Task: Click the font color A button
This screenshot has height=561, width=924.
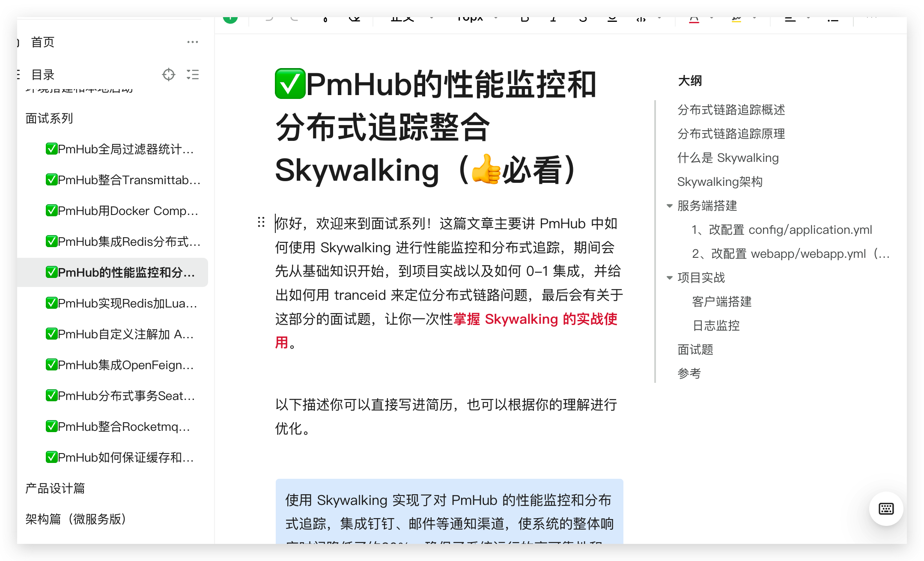Action: tap(694, 19)
